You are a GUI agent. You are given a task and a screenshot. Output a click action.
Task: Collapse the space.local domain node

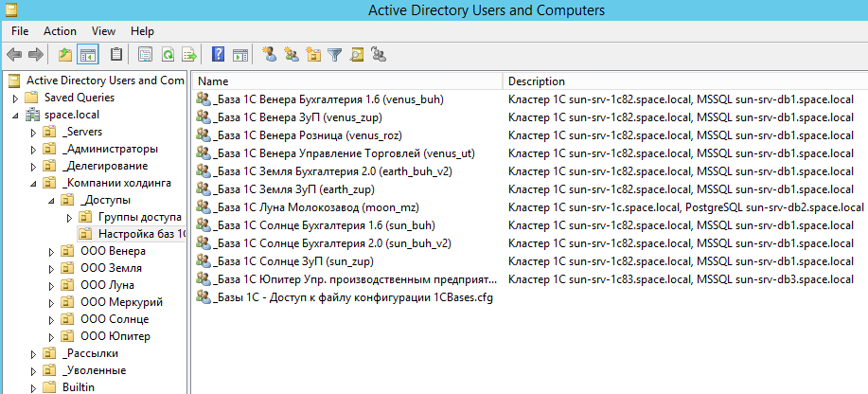(15, 115)
